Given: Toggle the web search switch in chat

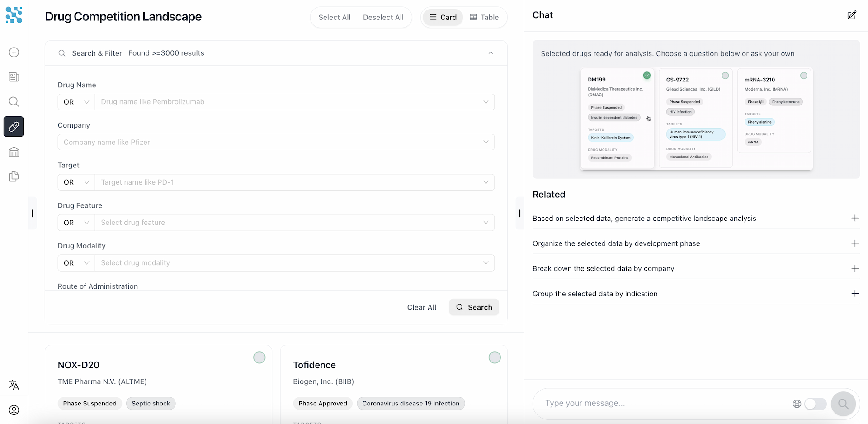Looking at the screenshot, I should click(x=816, y=404).
